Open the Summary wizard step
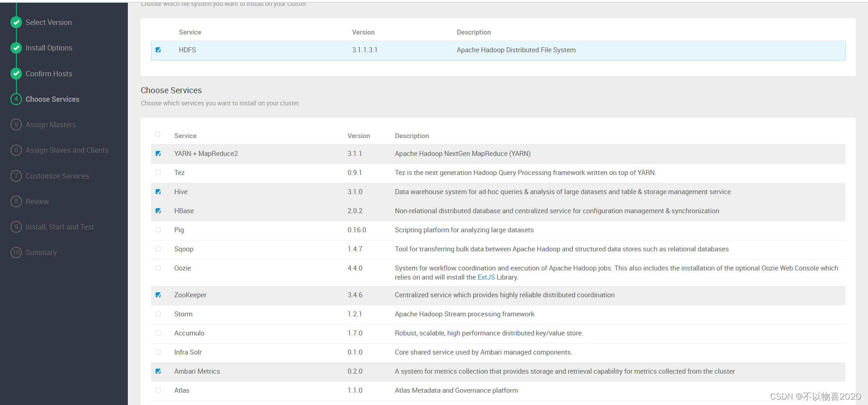This screenshot has height=405, width=868. 41,252
